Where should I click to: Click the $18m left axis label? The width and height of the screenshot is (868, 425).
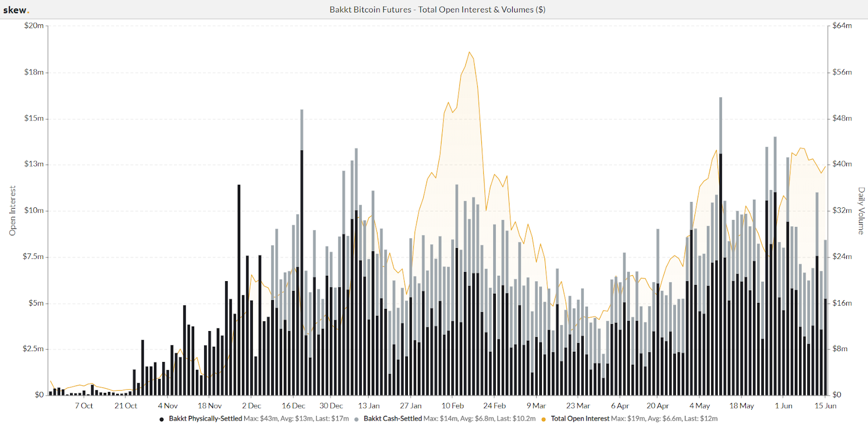coord(34,72)
